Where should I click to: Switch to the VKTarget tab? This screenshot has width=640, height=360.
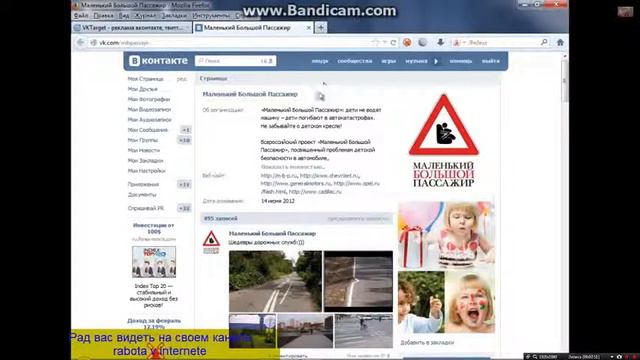click(132, 28)
